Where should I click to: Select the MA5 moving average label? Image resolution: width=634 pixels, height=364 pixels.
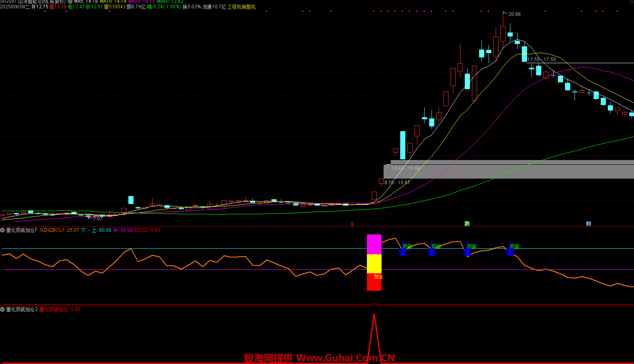pos(86,2)
